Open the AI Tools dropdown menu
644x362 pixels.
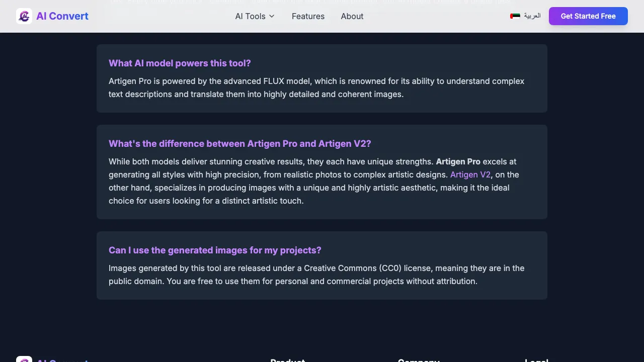click(x=250, y=16)
